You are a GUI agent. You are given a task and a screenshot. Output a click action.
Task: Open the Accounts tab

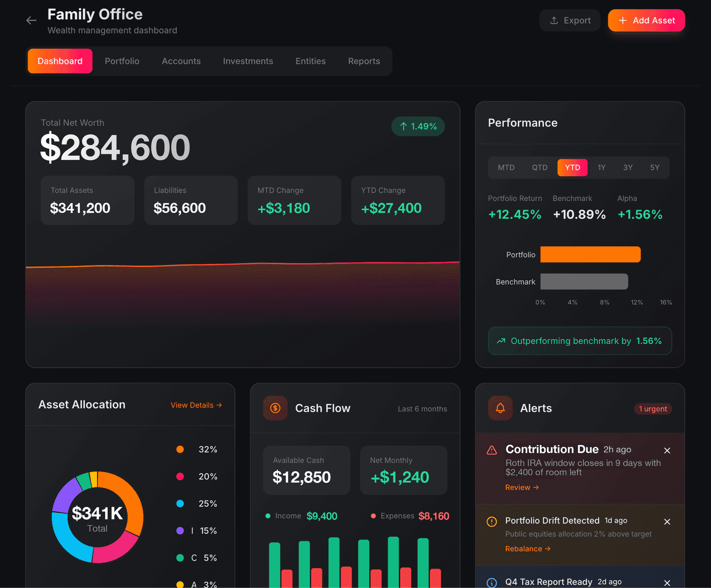click(181, 61)
